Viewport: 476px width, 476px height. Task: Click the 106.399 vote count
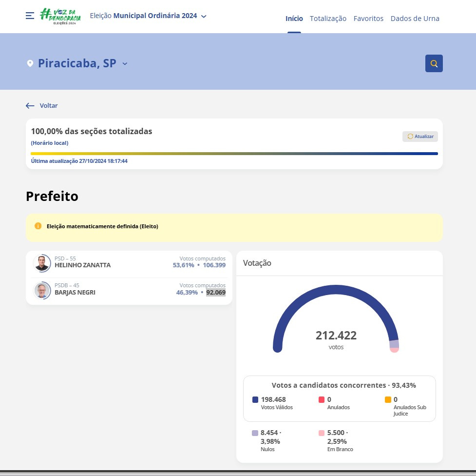tap(214, 265)
